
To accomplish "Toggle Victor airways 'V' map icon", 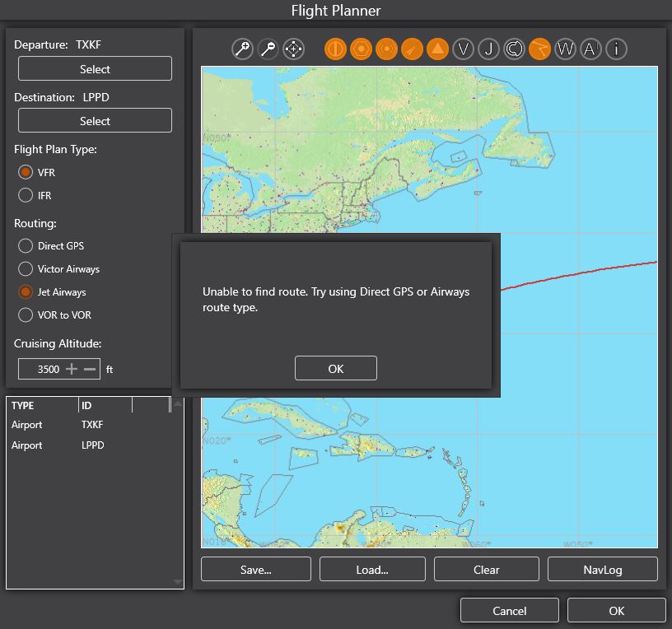I will [x=464, y=49].
